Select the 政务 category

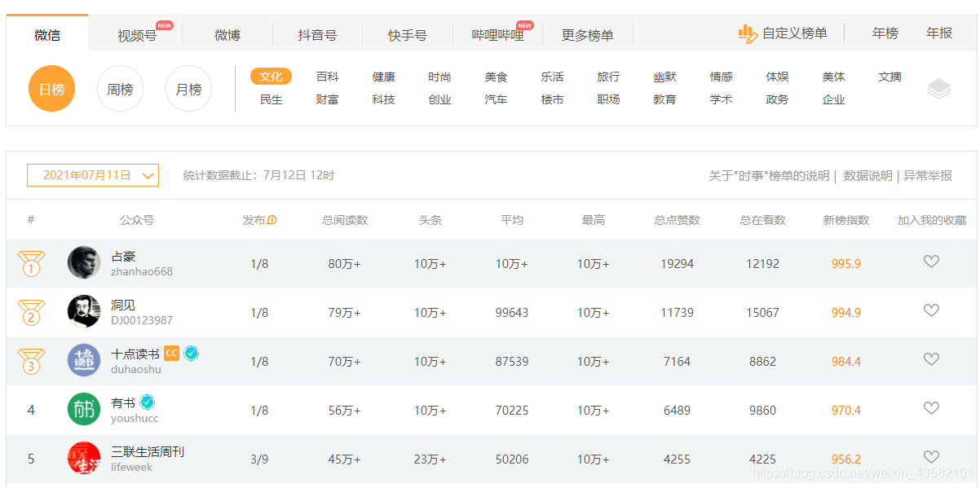click(x=778, y=99)
